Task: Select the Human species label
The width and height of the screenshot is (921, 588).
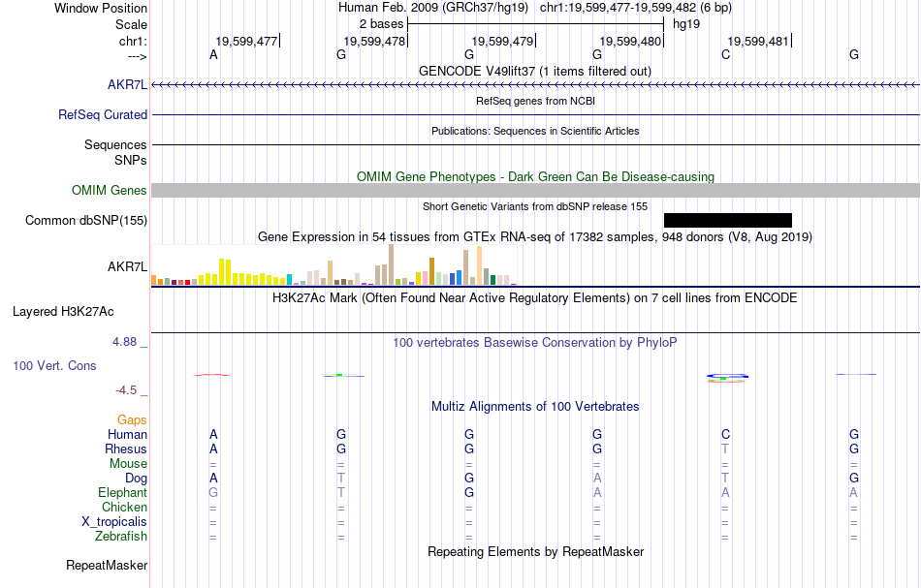Action: point(127,435)
